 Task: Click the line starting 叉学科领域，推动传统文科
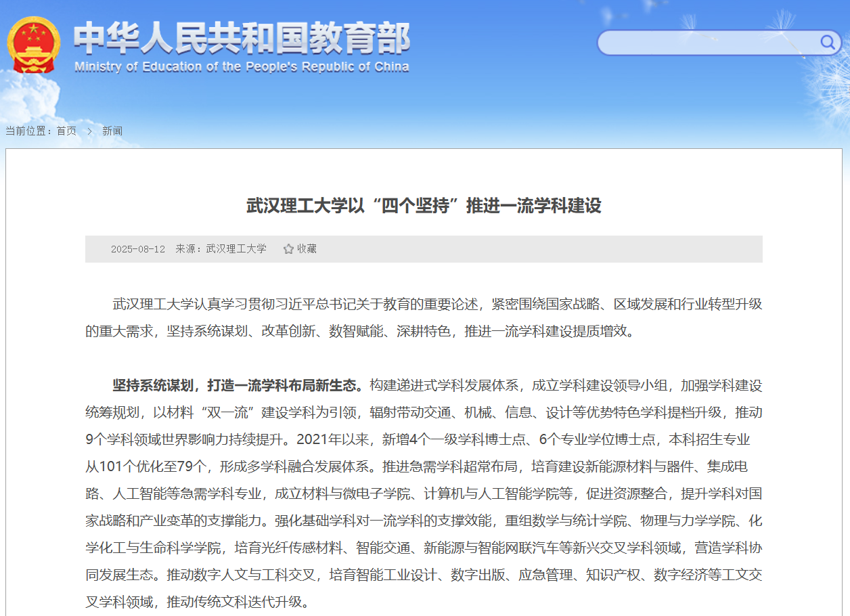(x=200, y=602)
